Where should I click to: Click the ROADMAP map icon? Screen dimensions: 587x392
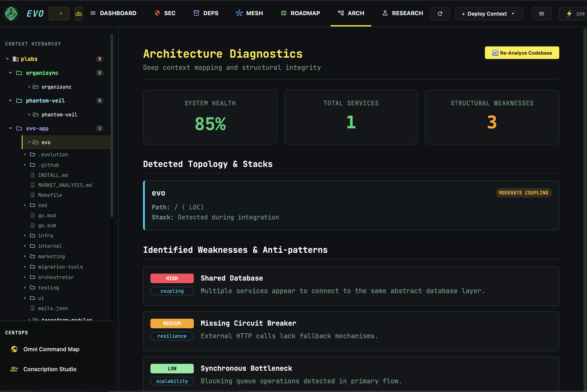coord(284,13)
